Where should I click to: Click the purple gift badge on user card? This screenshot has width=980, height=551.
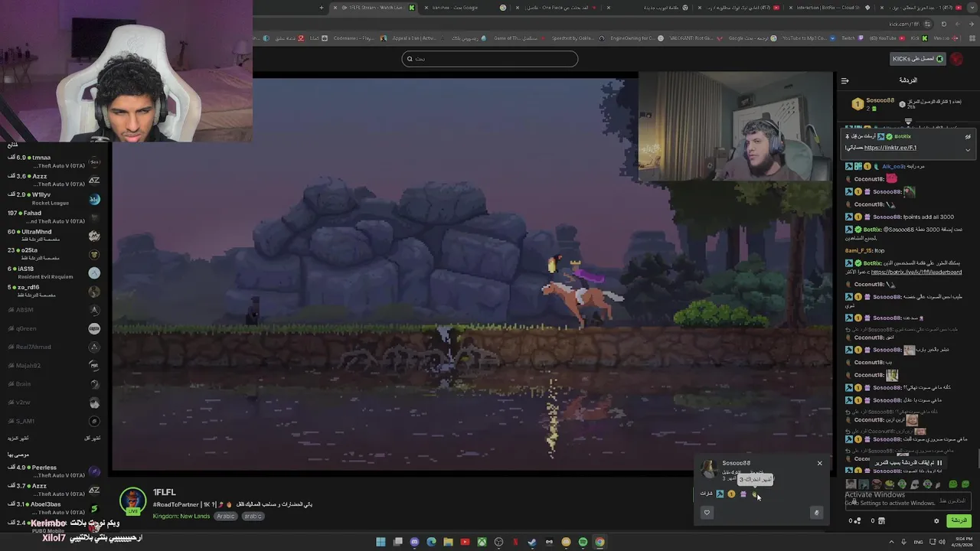tap(743, 494)
